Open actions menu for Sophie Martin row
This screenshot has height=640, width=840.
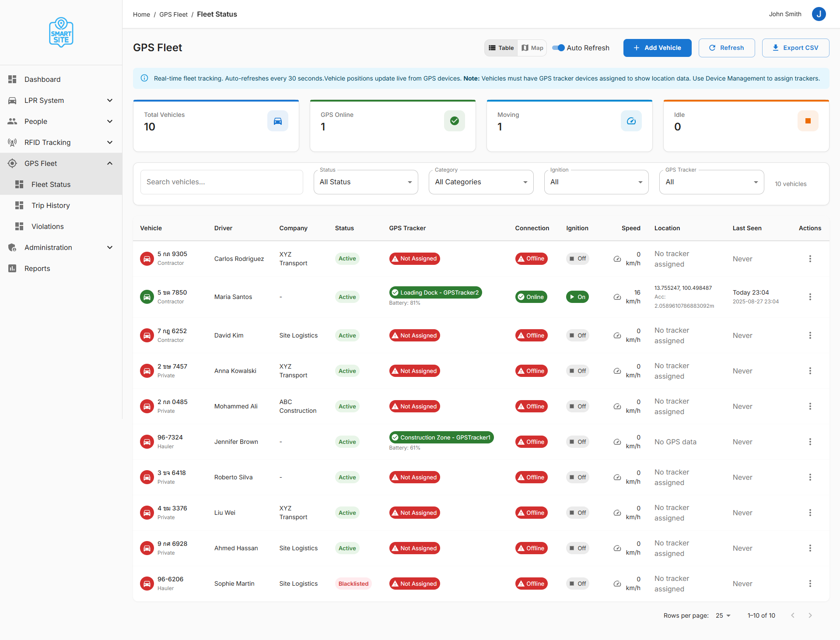click(x=810, y=584)
